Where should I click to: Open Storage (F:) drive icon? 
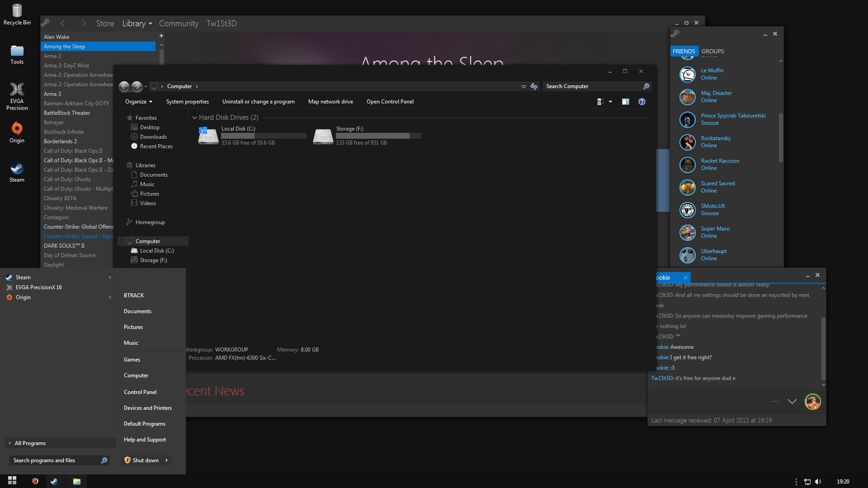point(323,136)
